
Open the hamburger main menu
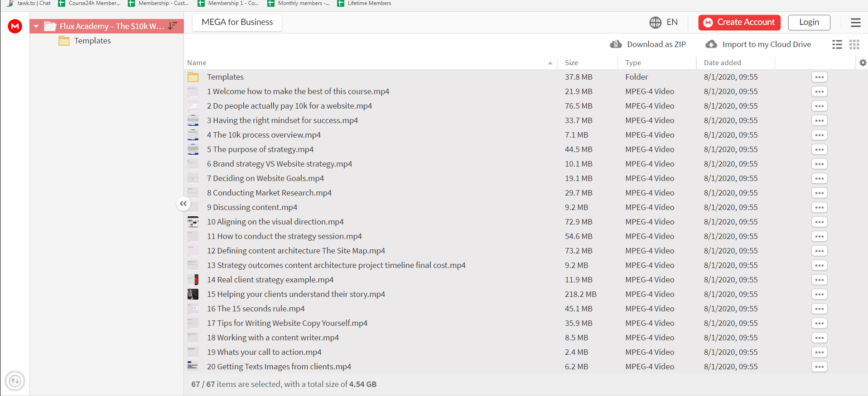coord(855,23)
